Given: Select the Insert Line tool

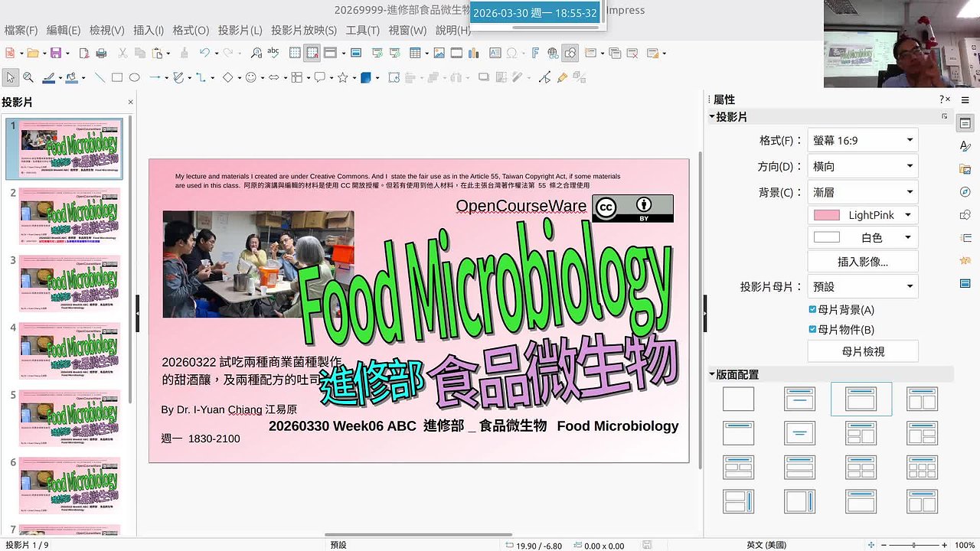Looking at the screenshot, I should tap(100, 77).
